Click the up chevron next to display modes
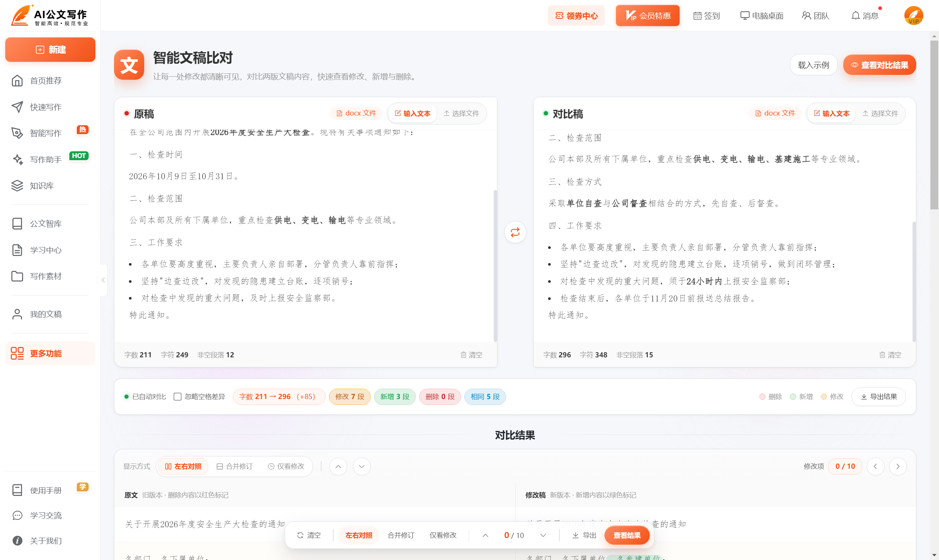This screenshot has height=560, width=939. point(338,466)
